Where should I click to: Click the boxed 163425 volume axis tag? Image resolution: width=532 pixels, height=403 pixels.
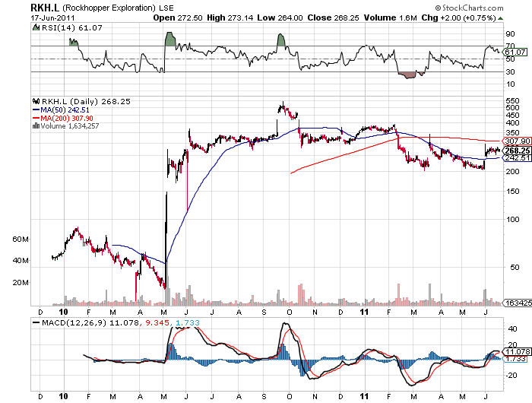[x=518, y=303]
